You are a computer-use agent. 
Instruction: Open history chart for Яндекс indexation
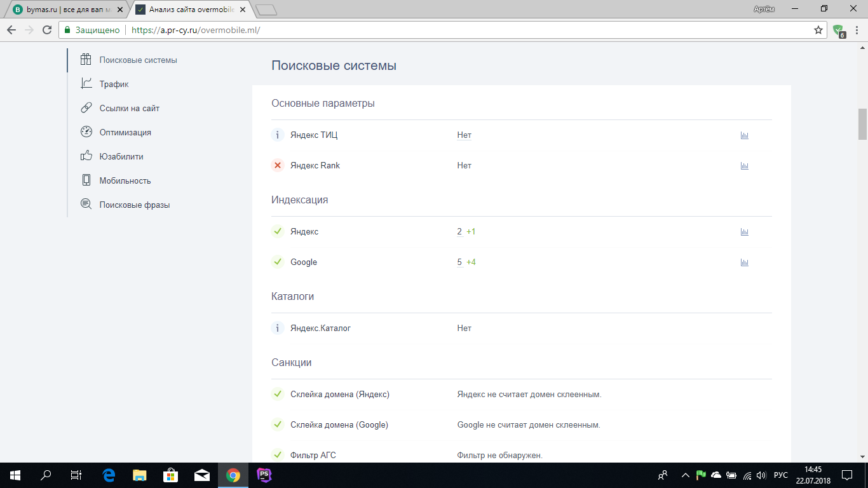tap(745, 232)
